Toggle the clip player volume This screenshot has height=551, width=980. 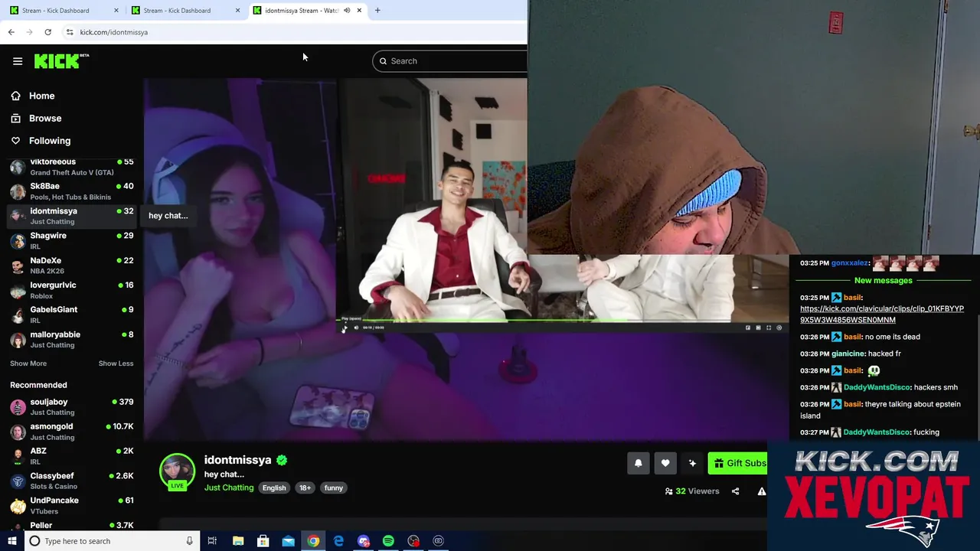(x=356, y=328)
